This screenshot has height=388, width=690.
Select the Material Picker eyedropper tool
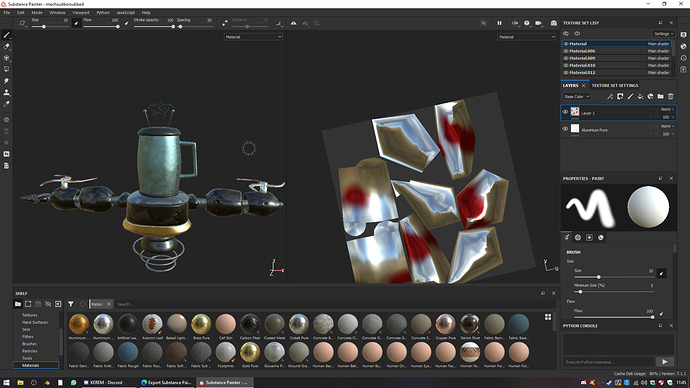[7, 104]
